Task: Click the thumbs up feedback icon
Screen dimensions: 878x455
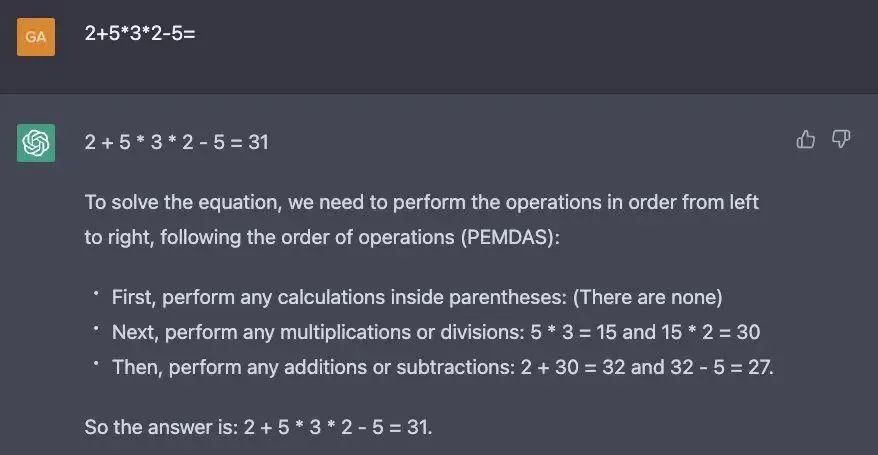Action: click(x=806, y=140)
